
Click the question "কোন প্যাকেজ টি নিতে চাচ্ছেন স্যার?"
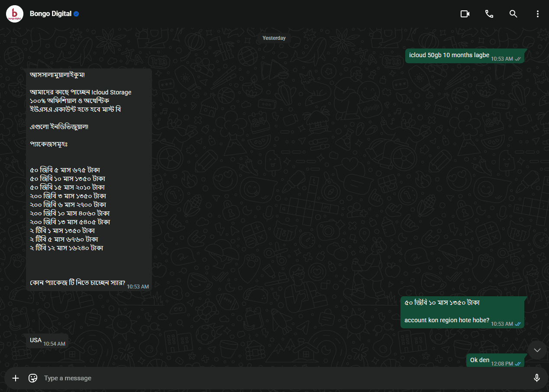click(x=78, y=283)
